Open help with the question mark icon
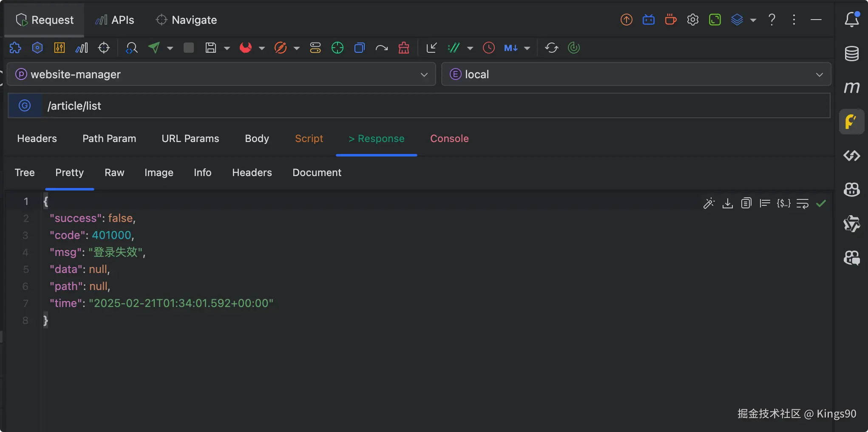This screenshot has height=432, width=868. pos(772,20)
